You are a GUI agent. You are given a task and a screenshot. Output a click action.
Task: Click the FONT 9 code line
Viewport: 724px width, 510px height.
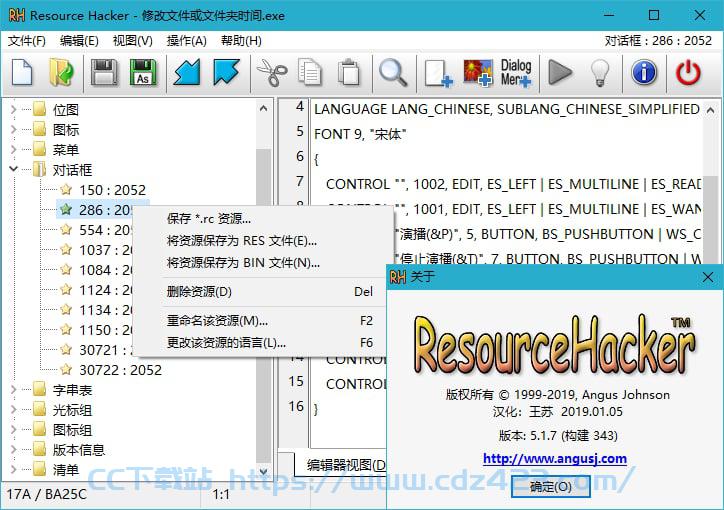point(360,134)
